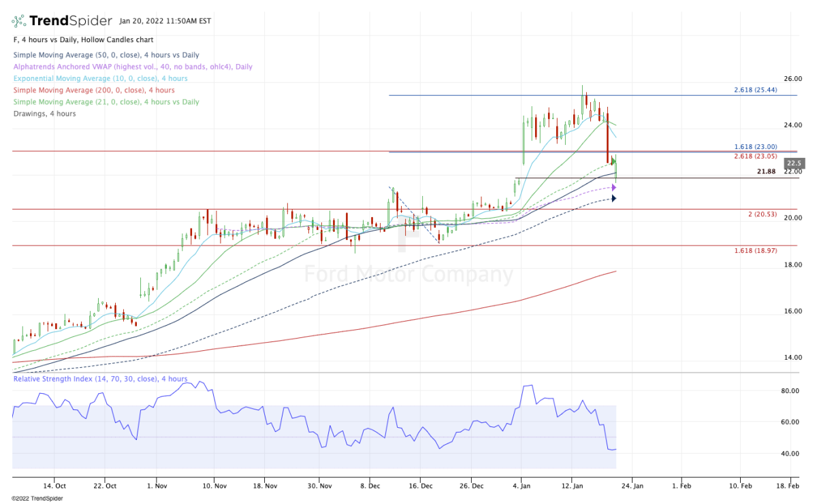Select the 21.88 price level label

(x=767, y=171)
